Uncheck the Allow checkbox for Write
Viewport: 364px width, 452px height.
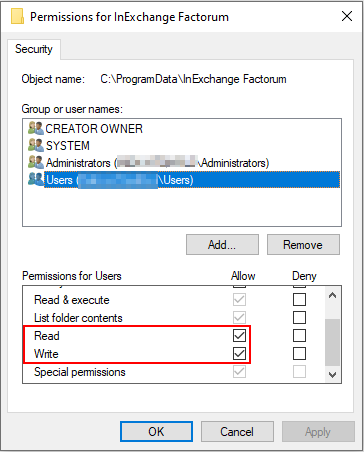coord(239,354)
